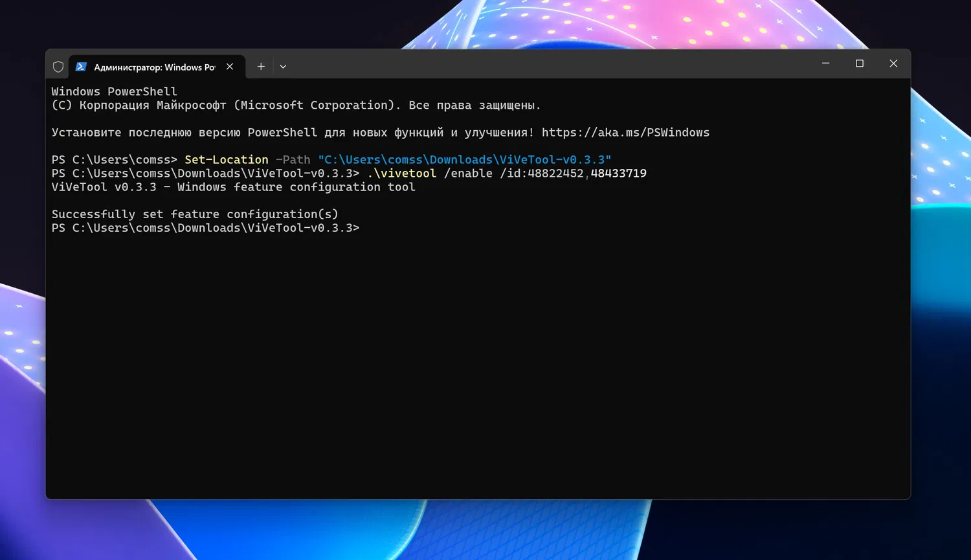The width and height of the screenshot is (971, 560).
Task: Click the Set-Location command text
Action: (227, 160)
